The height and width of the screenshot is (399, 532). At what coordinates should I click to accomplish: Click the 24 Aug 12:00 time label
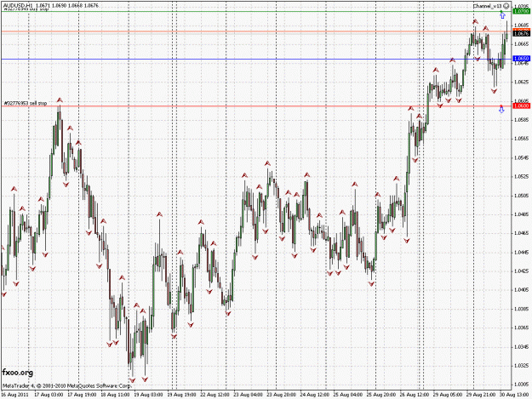314,395
